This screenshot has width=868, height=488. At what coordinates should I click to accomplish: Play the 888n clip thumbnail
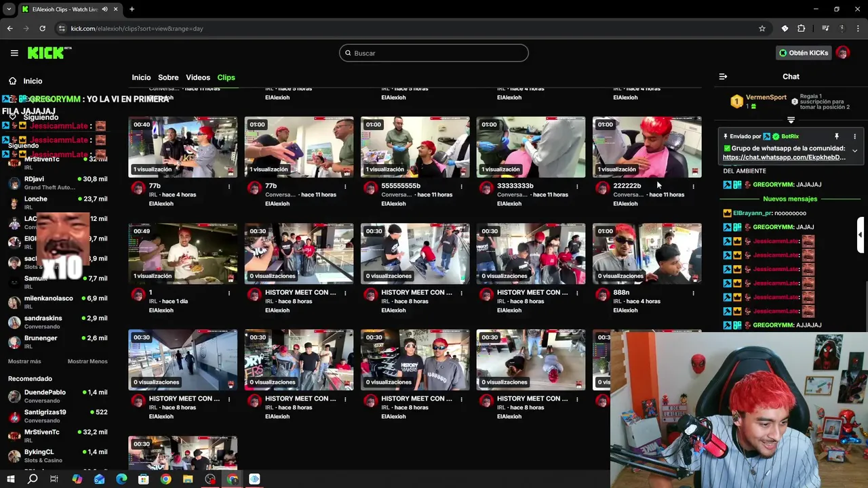[x=647, y=253]
